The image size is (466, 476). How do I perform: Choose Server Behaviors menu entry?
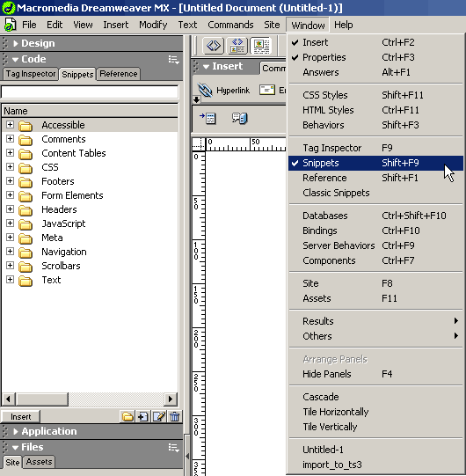[375, 245]
